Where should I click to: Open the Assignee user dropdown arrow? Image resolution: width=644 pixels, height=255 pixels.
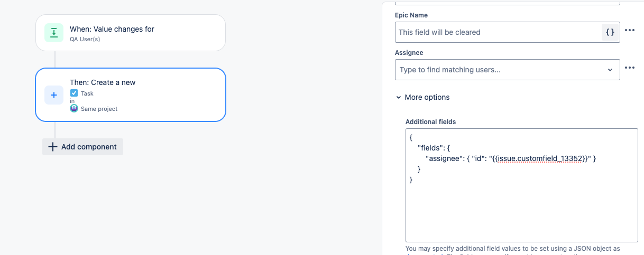[x=610, y=70]
